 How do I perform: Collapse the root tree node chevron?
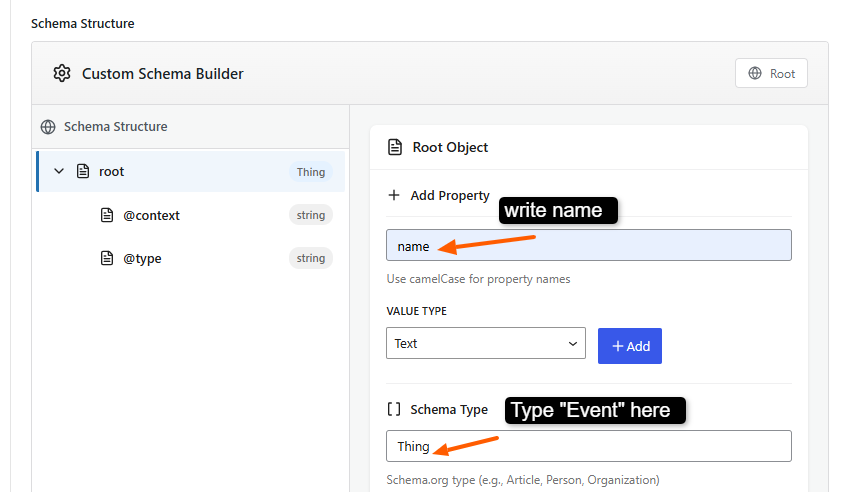59,172
